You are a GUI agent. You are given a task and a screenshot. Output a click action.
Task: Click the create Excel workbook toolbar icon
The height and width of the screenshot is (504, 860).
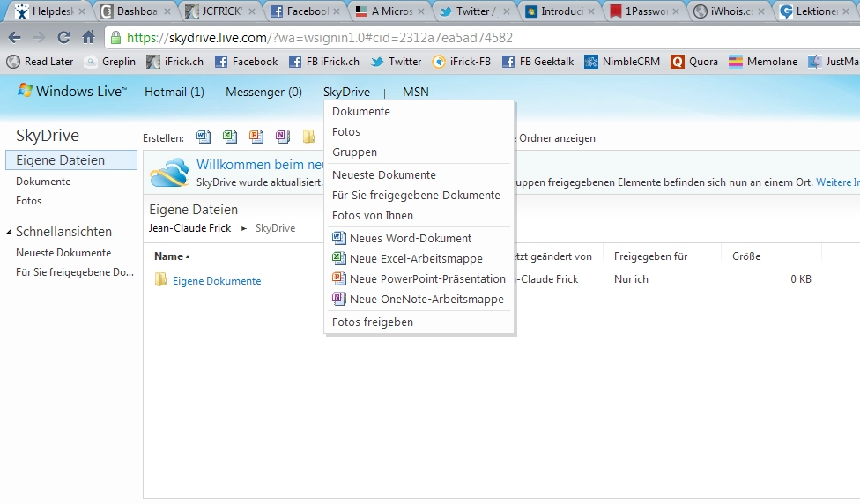pos(229,137)
